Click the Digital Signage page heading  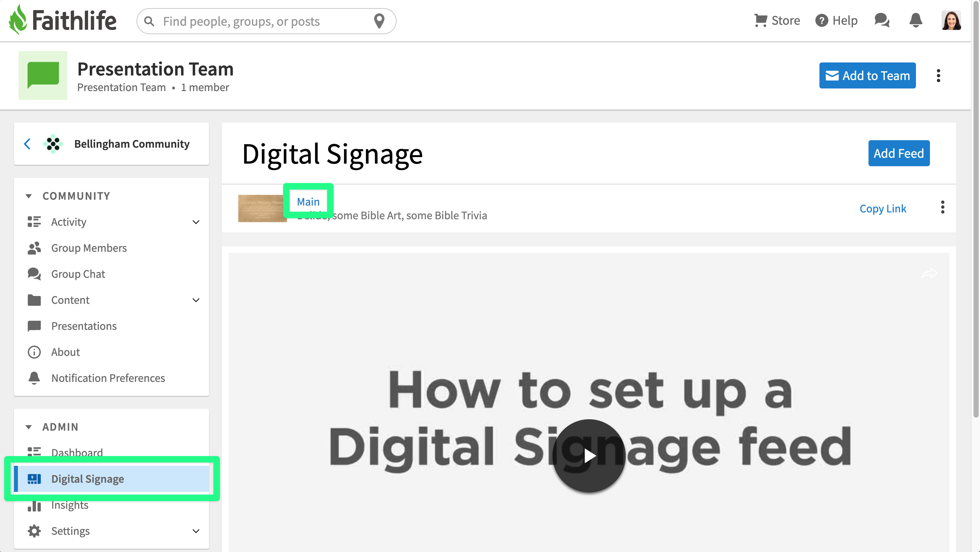pos(332,154)
